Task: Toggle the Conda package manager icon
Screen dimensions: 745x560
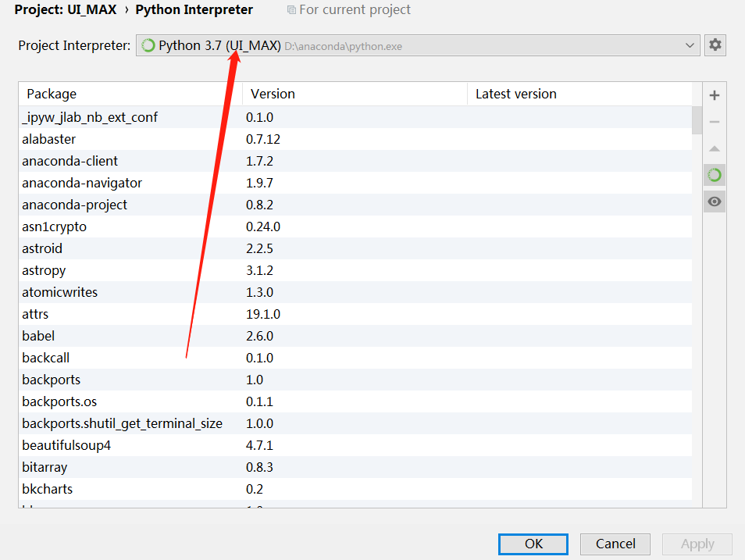Action: pos(714,176)
